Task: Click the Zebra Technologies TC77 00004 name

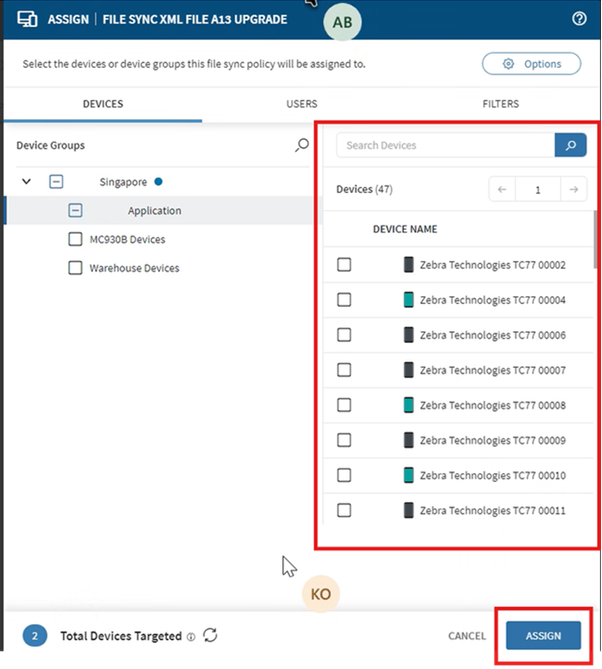Action: pyautogui.click(x=493, y=300)
